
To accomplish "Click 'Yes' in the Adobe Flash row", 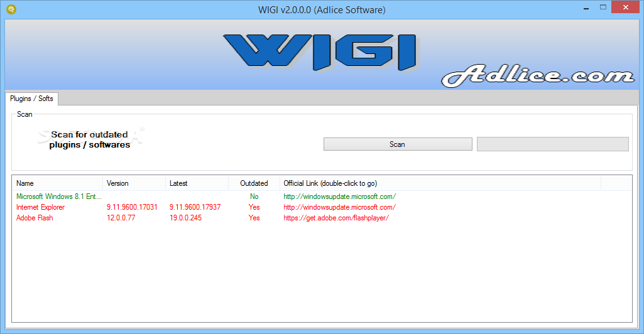I will [254, 218].
